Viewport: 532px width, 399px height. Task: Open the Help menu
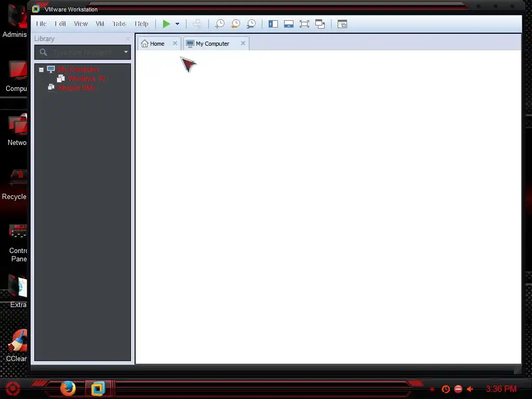141,24
